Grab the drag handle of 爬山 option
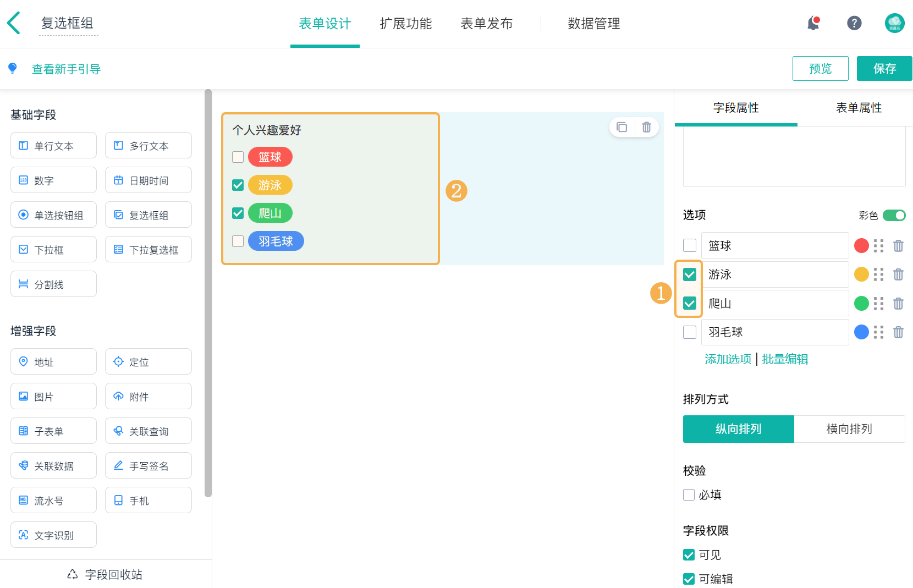913x588 pixels. pos(879,304)
